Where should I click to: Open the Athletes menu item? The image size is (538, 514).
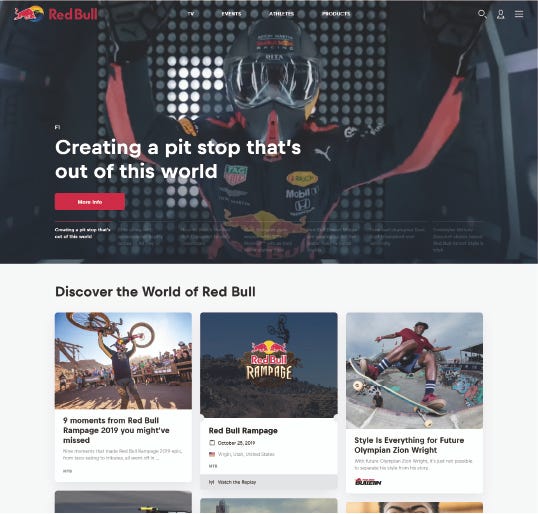click(281, 14)
